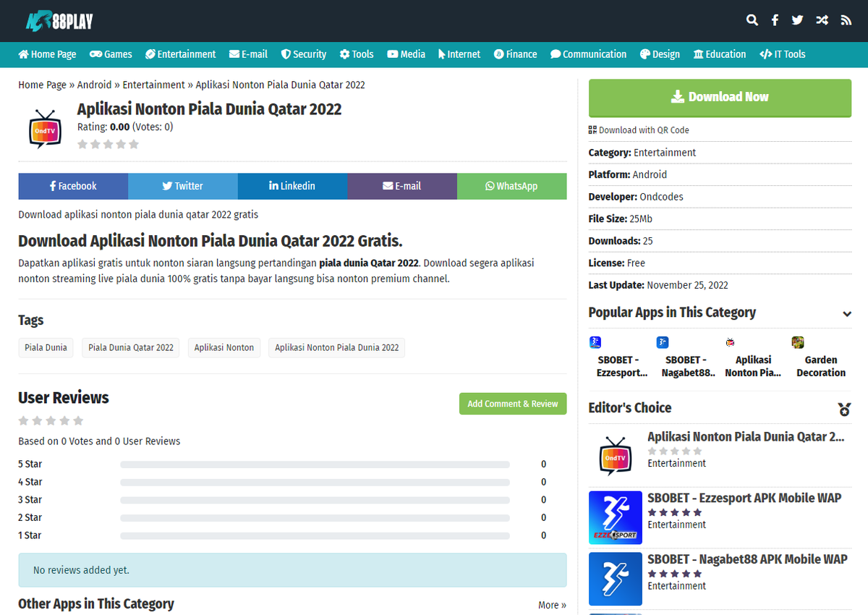Image resolution: width=868 pixels, height=615 pixels.
Task: Click the Download Now button
Action: click(x=720, y=98)
